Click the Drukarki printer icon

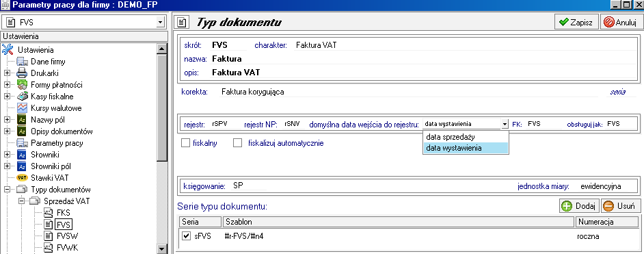click(x=22, y=73)
